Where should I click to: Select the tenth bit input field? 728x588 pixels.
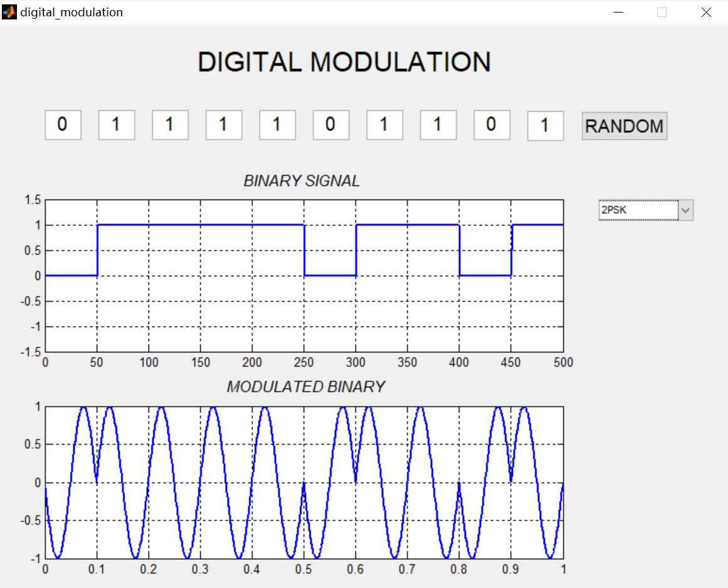click(546, 126)
